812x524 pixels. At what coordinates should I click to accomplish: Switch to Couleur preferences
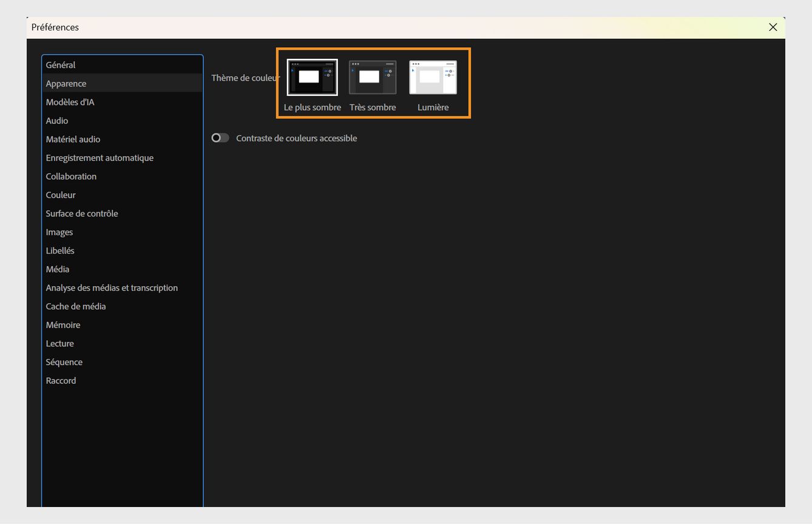click(122, 195)
